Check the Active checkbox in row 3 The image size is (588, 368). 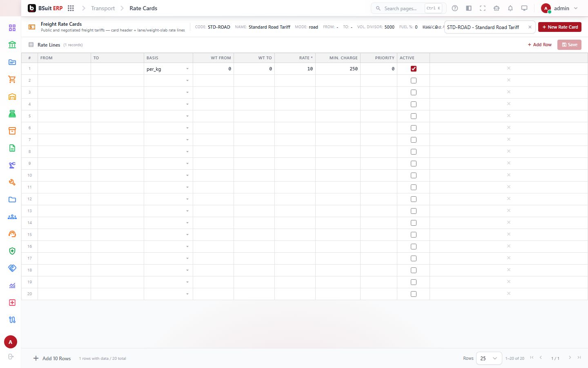414,92
